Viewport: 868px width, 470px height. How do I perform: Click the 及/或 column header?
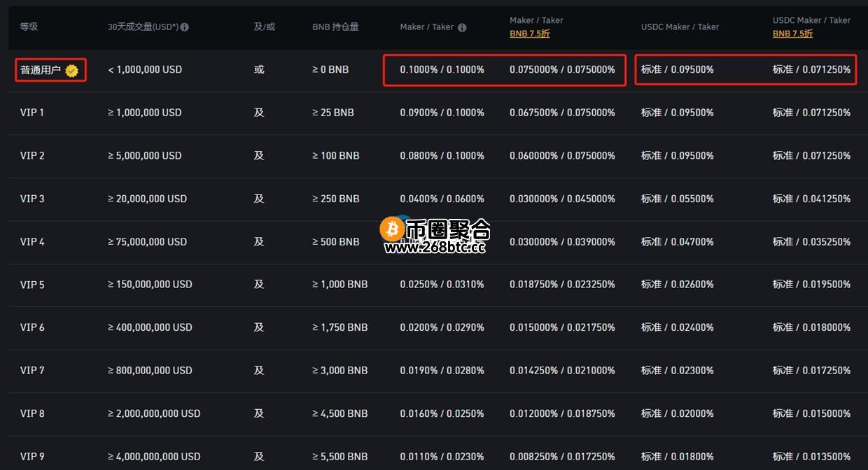265,27
